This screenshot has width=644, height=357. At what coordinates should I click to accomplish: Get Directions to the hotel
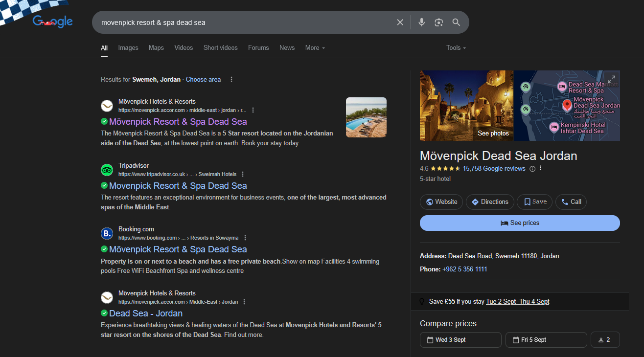click(x=490, y=202)
